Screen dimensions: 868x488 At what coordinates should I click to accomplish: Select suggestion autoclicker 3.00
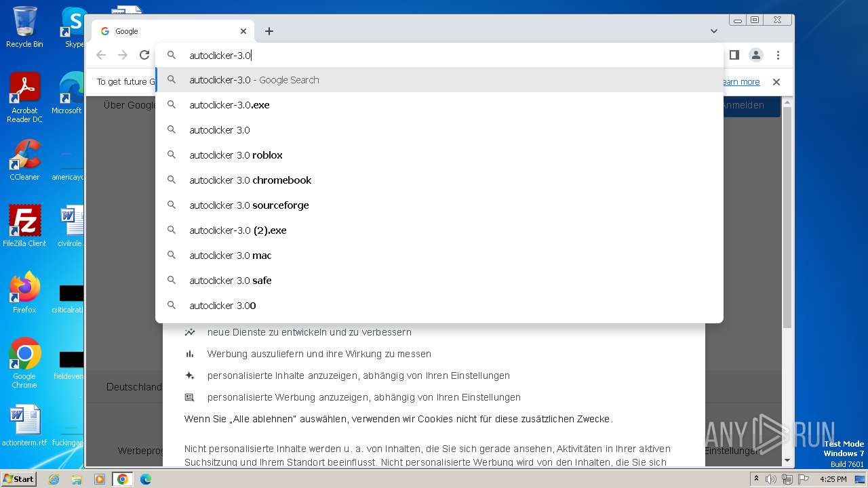click(x=439, y=306)
